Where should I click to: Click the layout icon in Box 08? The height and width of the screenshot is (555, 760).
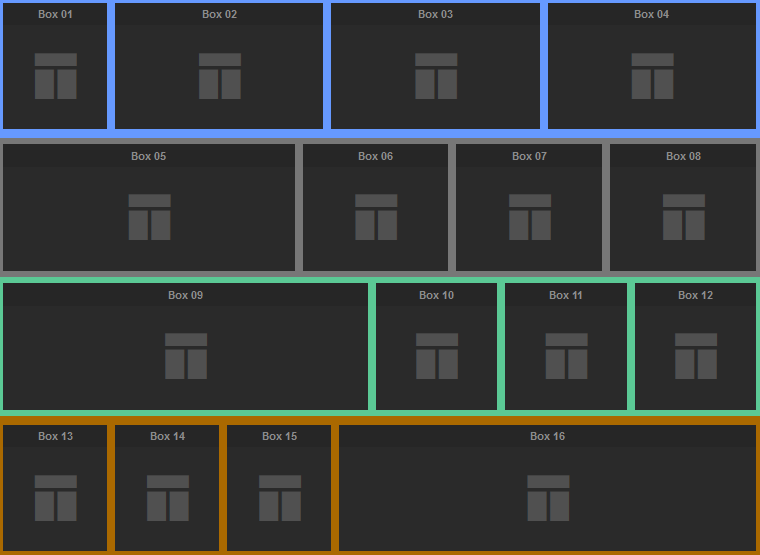tap(684, 217)
